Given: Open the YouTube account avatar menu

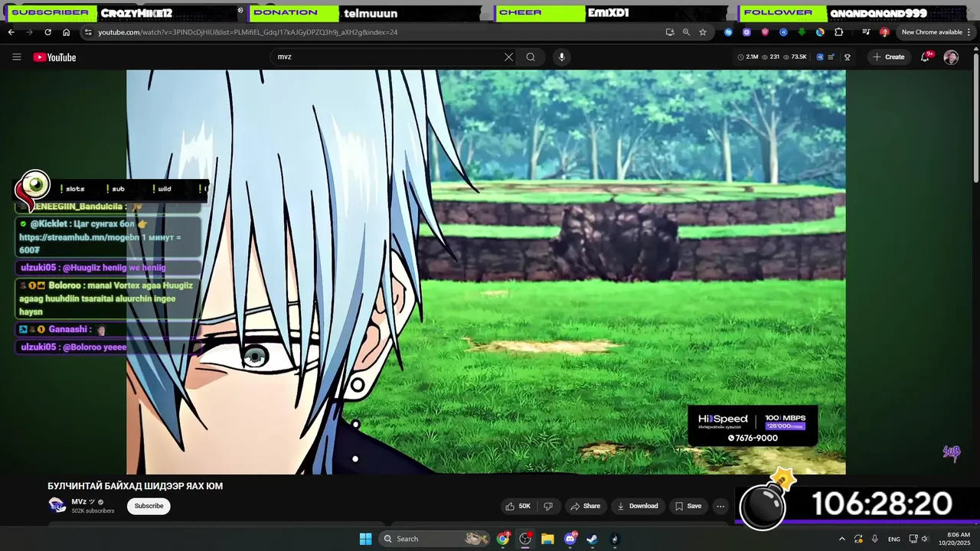Looking at the screenshot, I should click(951, 57).
